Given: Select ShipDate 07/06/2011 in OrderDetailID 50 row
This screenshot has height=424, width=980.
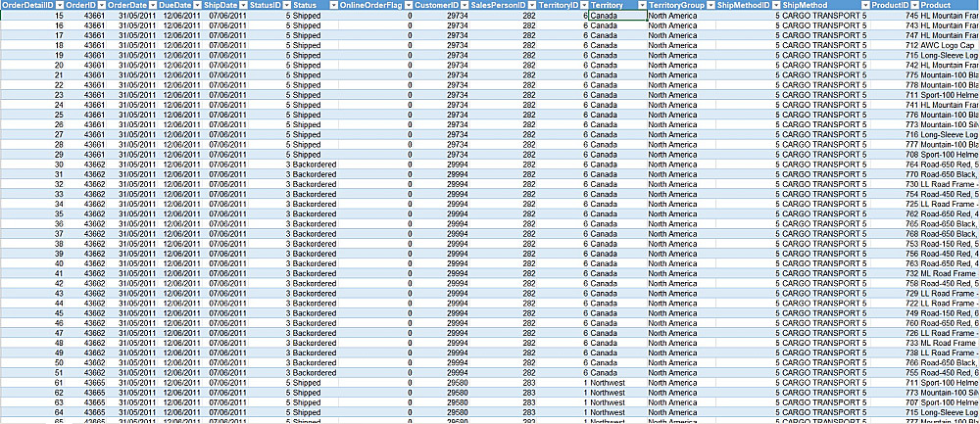Looking at the screenshot, I should [x=225, y=363].
